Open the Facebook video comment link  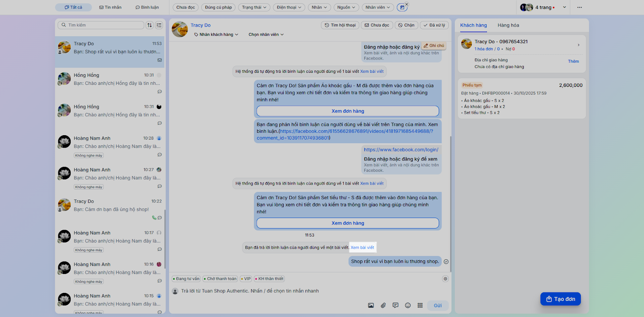(x=345, y=134)
